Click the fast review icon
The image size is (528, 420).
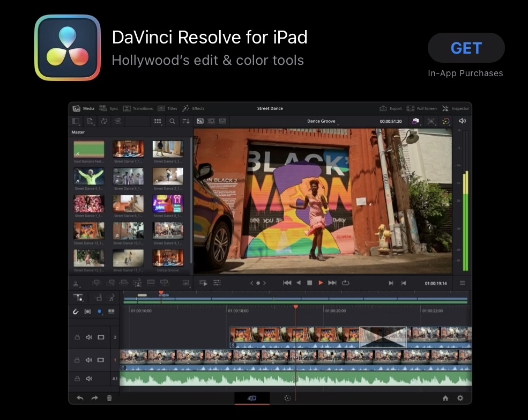(x=203, y=283)
